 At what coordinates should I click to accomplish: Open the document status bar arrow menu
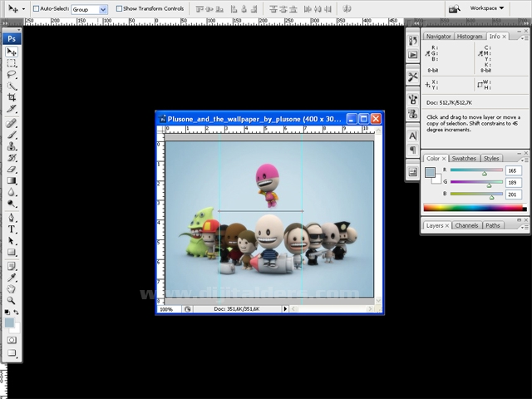[x=285, y=309]
